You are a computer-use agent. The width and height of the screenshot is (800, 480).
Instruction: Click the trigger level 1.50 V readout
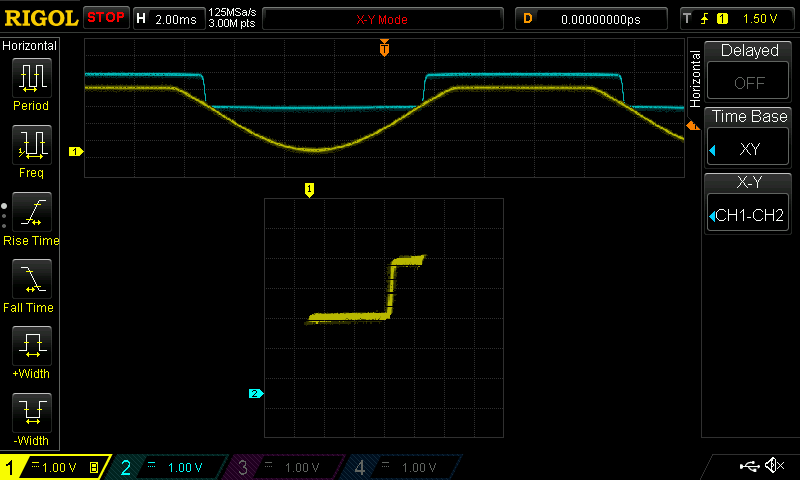tap(760, 19)
